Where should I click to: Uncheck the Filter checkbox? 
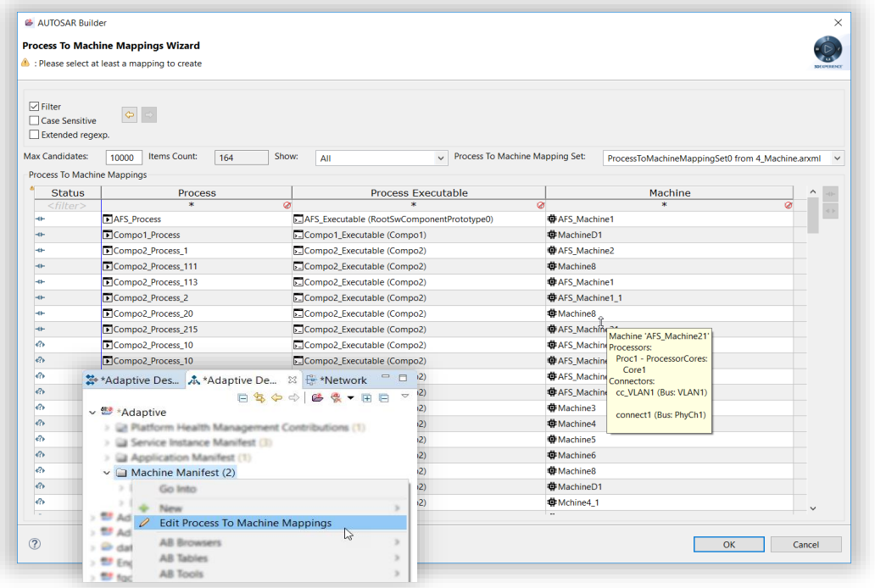pyautogui.click(x=34, y=106)
